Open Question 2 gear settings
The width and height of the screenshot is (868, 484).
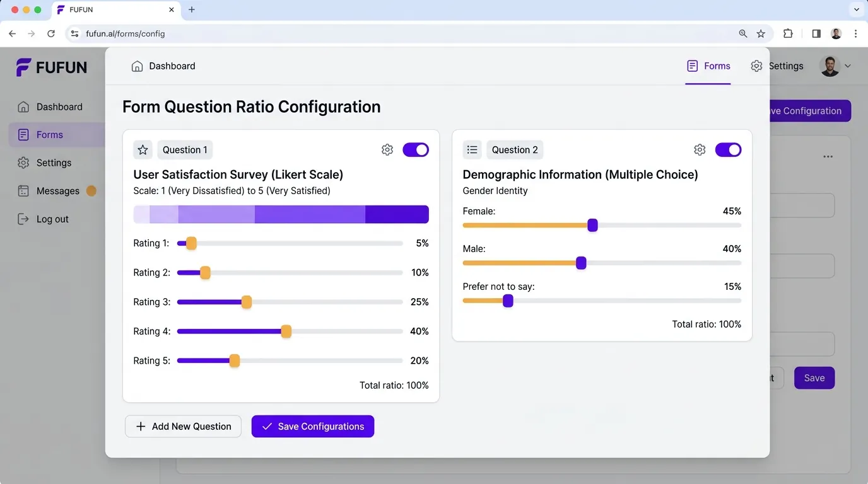pos(700,149)
